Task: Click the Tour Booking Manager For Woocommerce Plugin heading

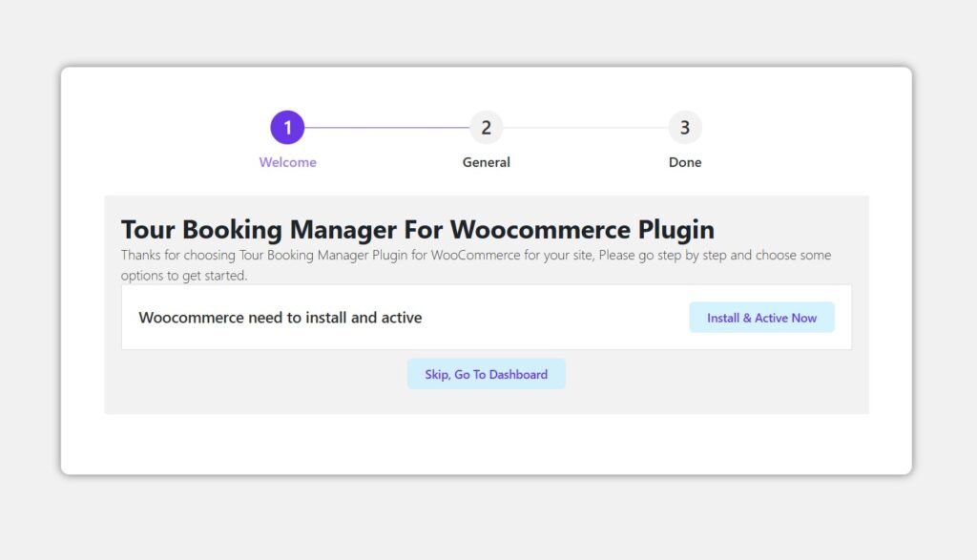Action: tap(418, 229)
